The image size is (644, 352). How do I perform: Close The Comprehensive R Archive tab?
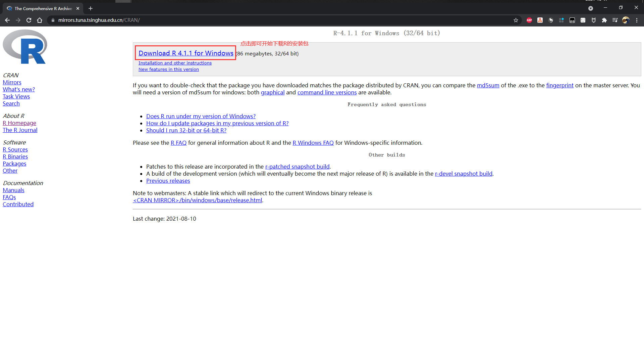[78, 8]
